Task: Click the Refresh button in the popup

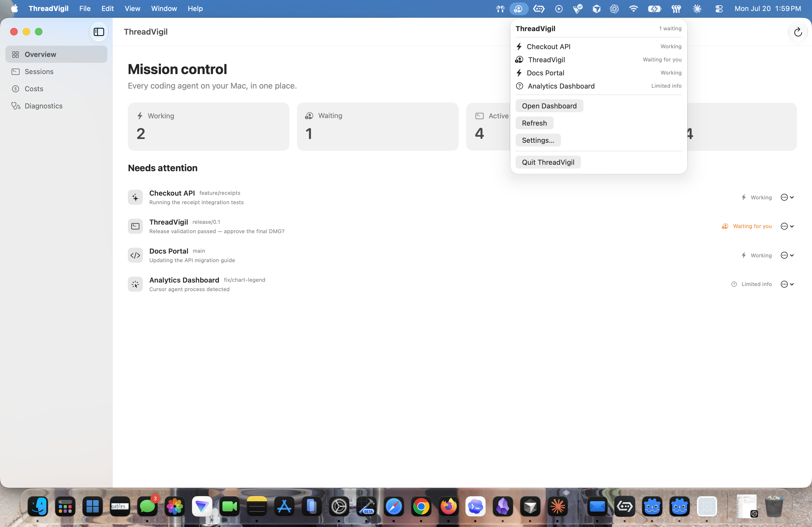Action: pyautogui.click(x=534, y=123)
